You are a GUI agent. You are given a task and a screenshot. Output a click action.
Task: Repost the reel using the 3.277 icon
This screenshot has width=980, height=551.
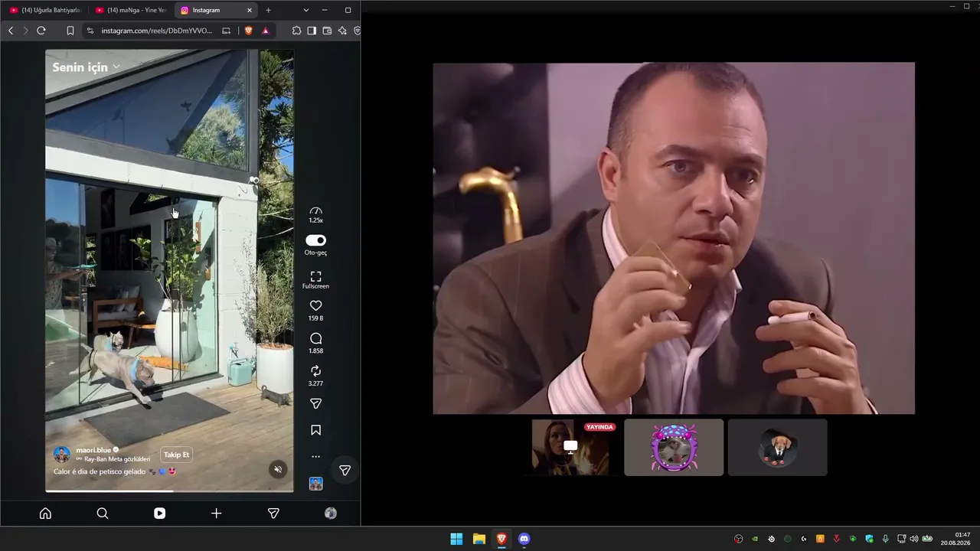click(315, 371)
